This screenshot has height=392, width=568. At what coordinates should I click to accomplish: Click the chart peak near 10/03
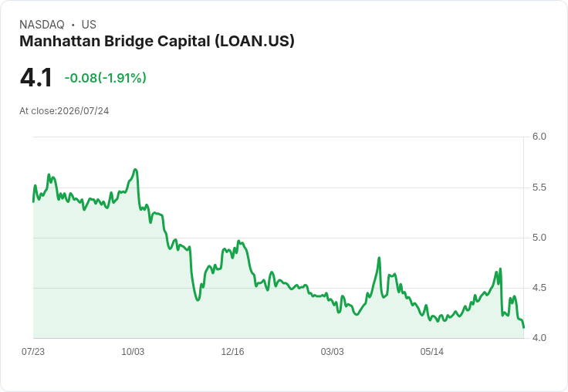click(x=136, y=169)
